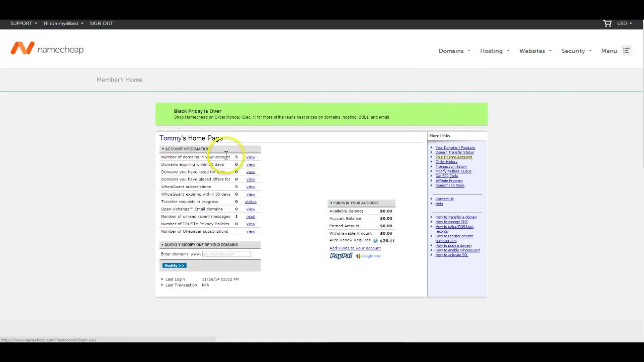Screen dimensions: 644x362
Task: Open the shopping cart icon
Action: click(x=607, y=23)
